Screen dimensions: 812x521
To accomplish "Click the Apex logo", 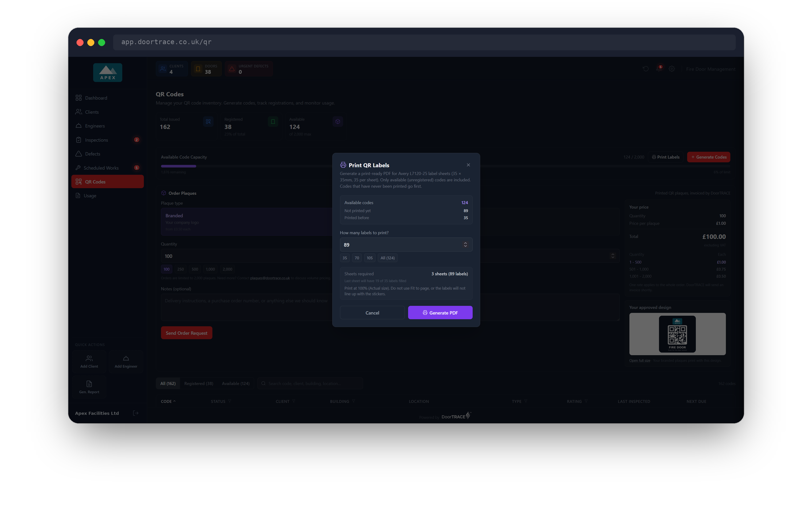I will point(107,72).
